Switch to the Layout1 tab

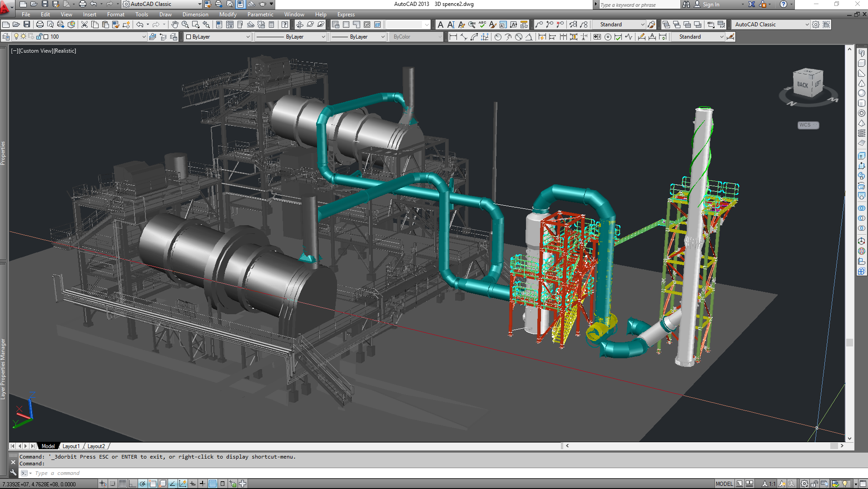71,446
